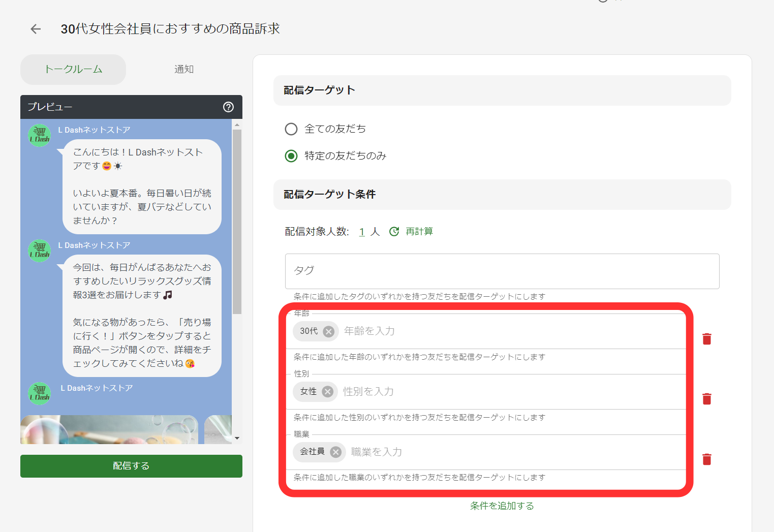
Task: Delete the 職業 condition via trash icon
Action: [x=706, y=459]
